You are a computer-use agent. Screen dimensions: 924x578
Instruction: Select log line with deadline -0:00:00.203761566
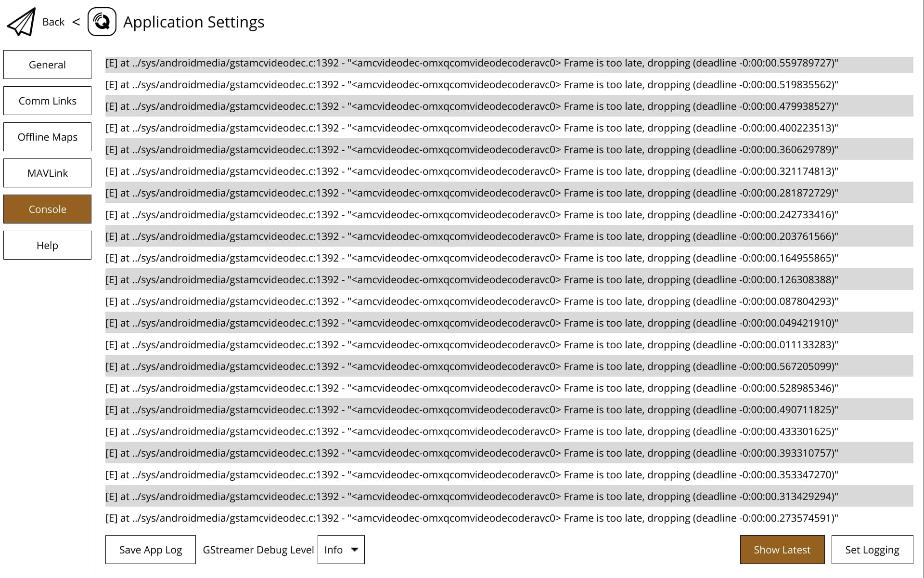tap(509, 236)
